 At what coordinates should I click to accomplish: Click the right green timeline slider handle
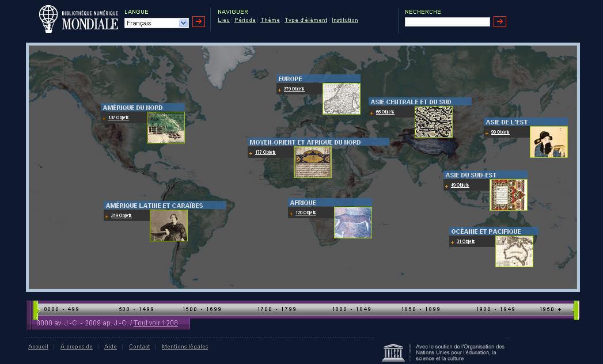tap(576, 310)
